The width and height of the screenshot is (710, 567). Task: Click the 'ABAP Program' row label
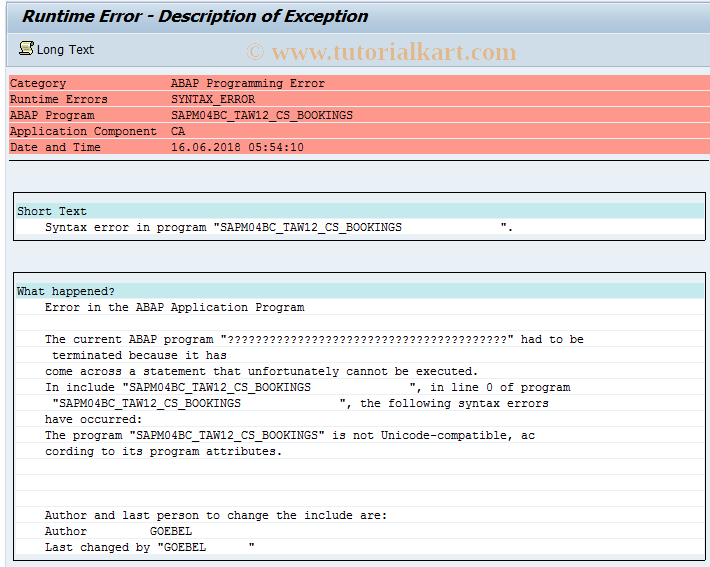click(x=53, y=115)
